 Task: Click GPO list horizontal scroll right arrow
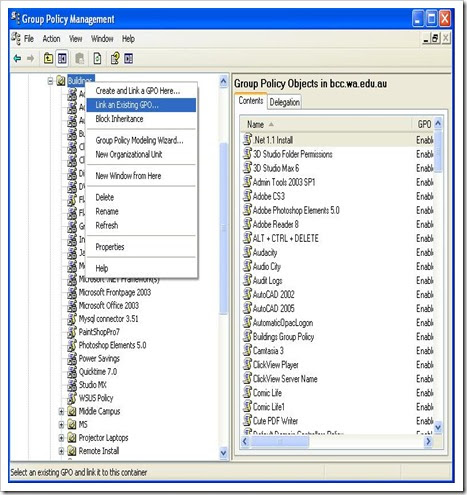click(x=428, y=442)
